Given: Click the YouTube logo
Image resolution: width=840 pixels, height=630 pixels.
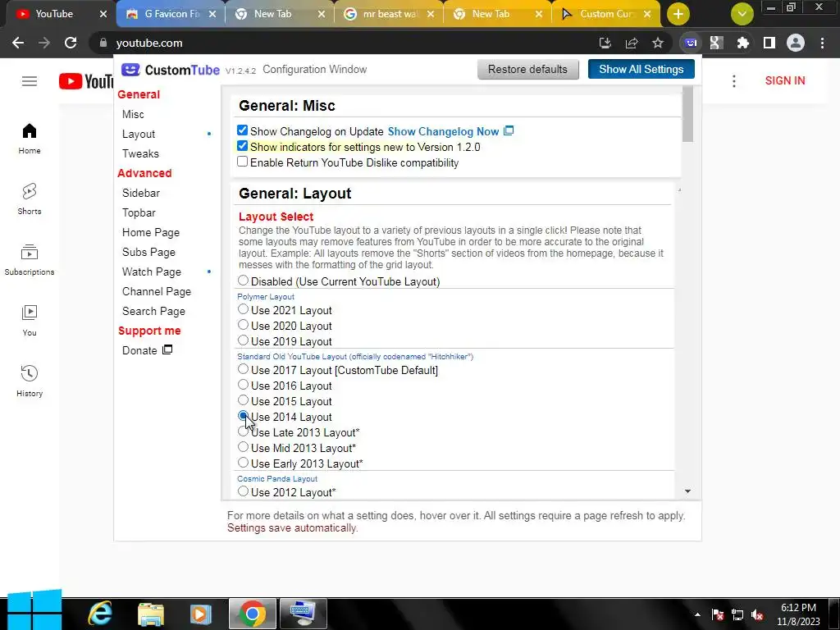Looking at the screenshot, I should [85, 81].
